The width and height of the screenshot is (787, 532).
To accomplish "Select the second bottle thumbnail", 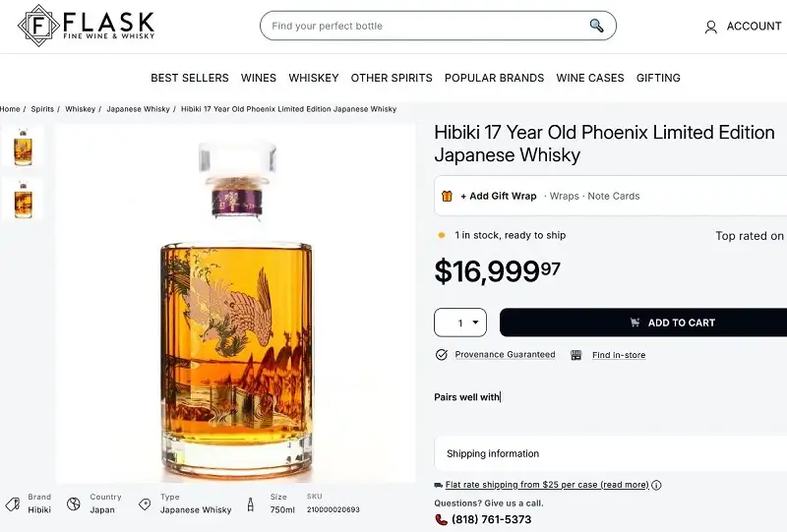I will click(22, 199).
